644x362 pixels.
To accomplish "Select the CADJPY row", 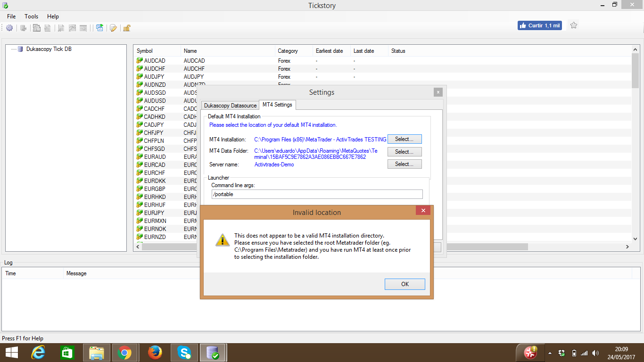I will (382, 124).
